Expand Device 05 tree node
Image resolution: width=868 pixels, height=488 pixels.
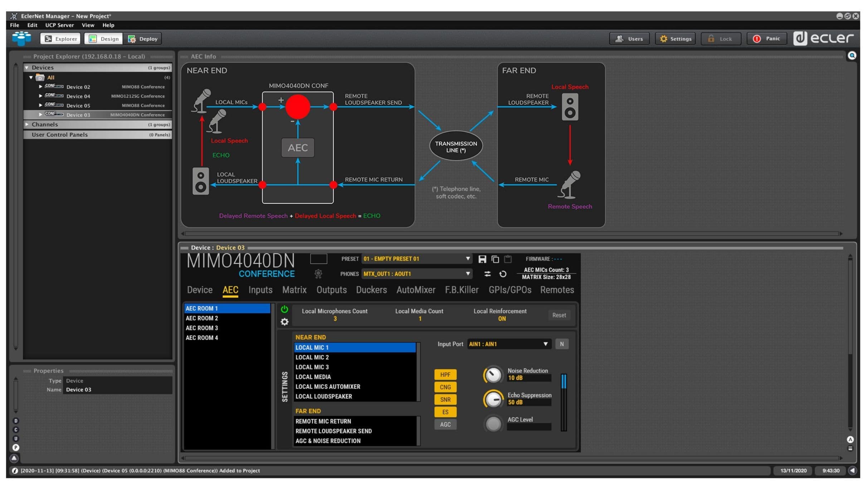click(40, 105)
